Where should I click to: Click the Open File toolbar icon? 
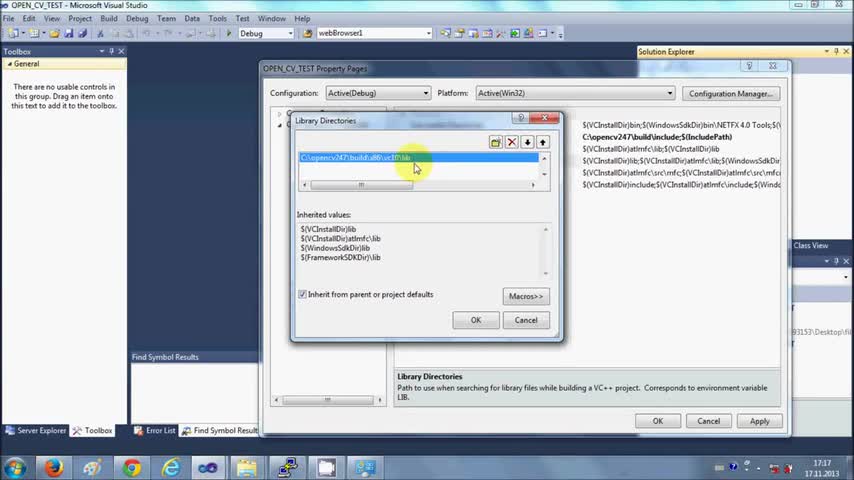54,33
